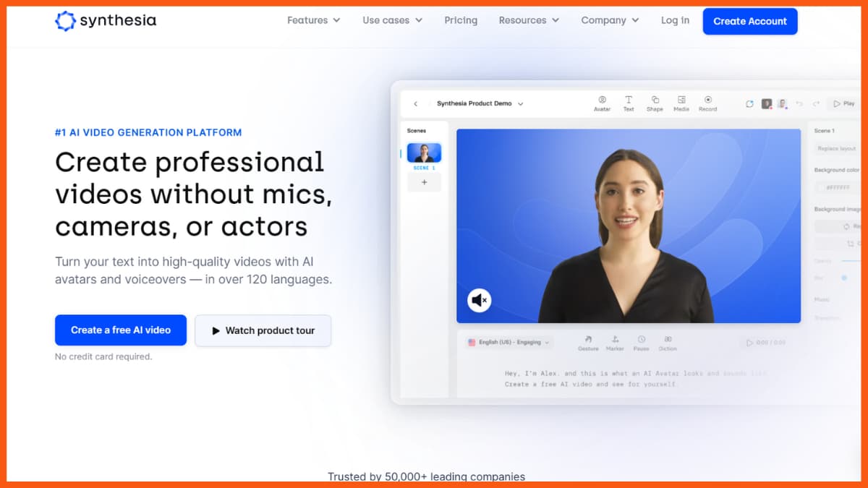Expand the Company menu
868x488 pixels.
pos(610,20)
